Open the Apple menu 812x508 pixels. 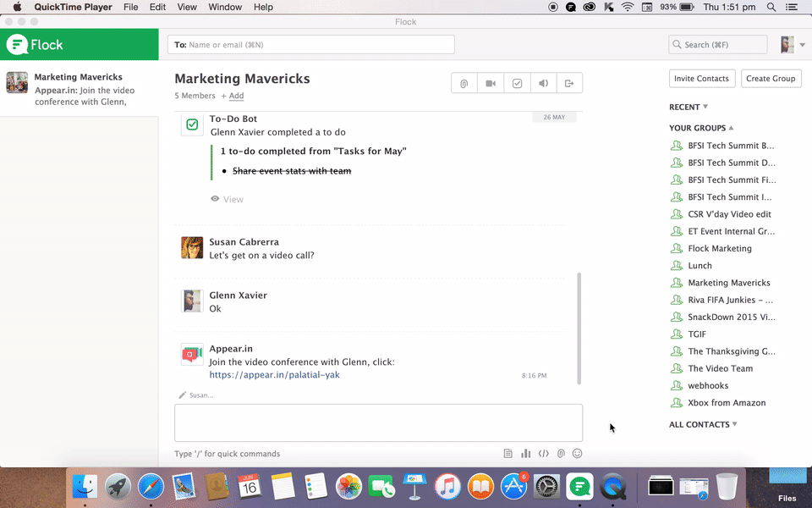pyautogui.click(x=17, y=8)
